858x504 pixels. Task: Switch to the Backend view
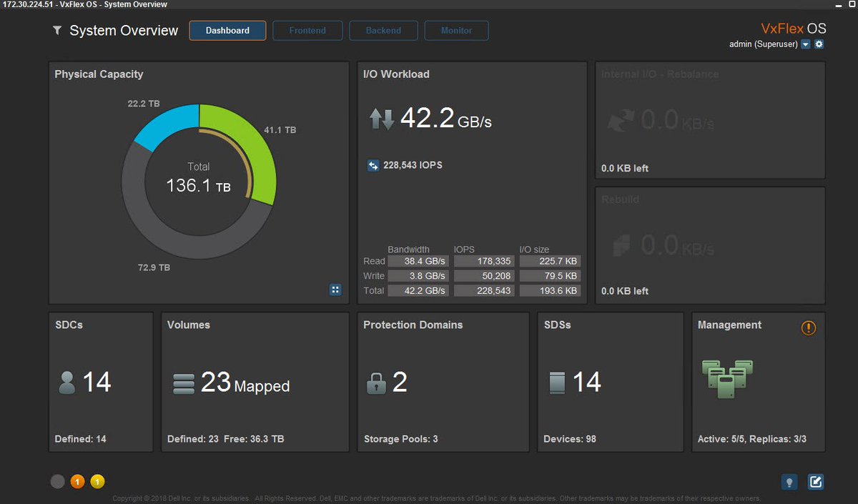point(383,31)
